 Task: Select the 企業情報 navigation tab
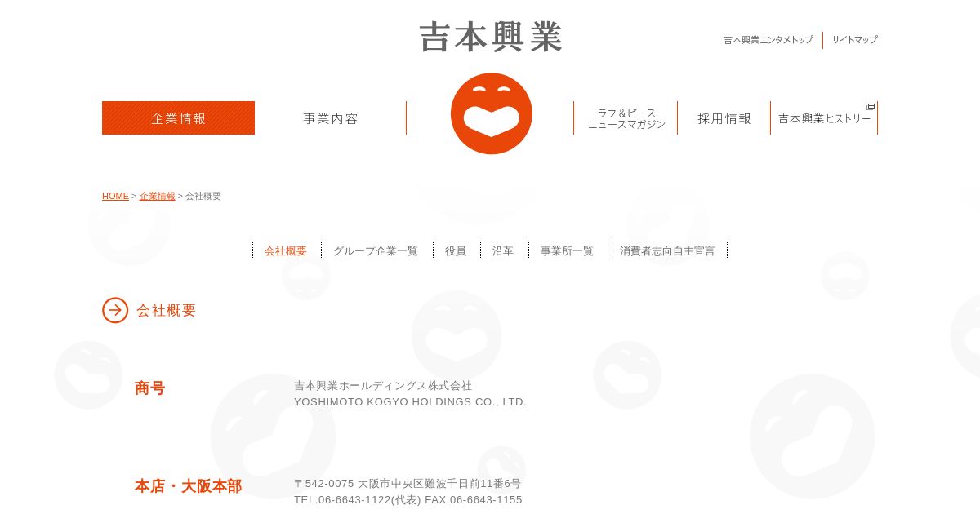pos(178,118)
